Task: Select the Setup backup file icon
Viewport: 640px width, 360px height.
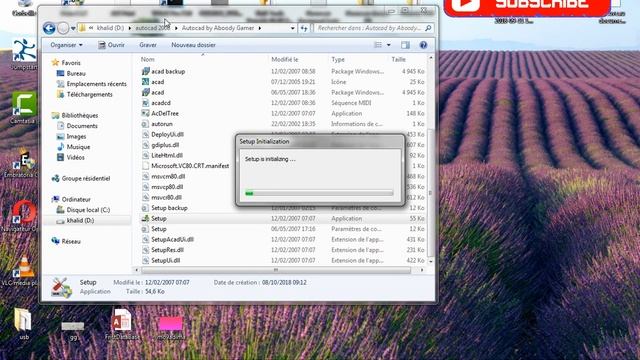Action: coord(145,208)
